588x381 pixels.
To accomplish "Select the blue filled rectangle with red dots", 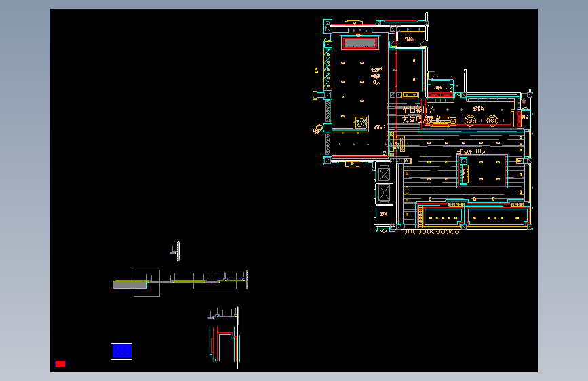I will click(121, 351).
